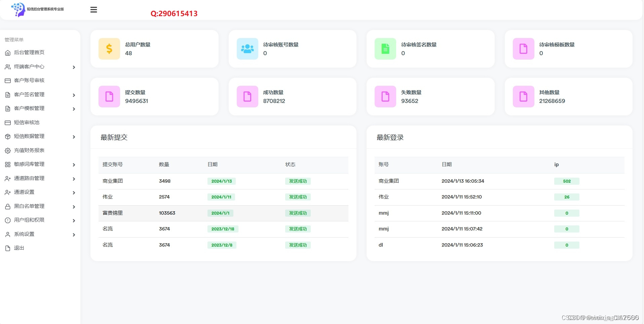Click the dollar icon for 总用户数量
Image resolution: width=644 pixels, height=324 pixels.
tap(109, 49)
